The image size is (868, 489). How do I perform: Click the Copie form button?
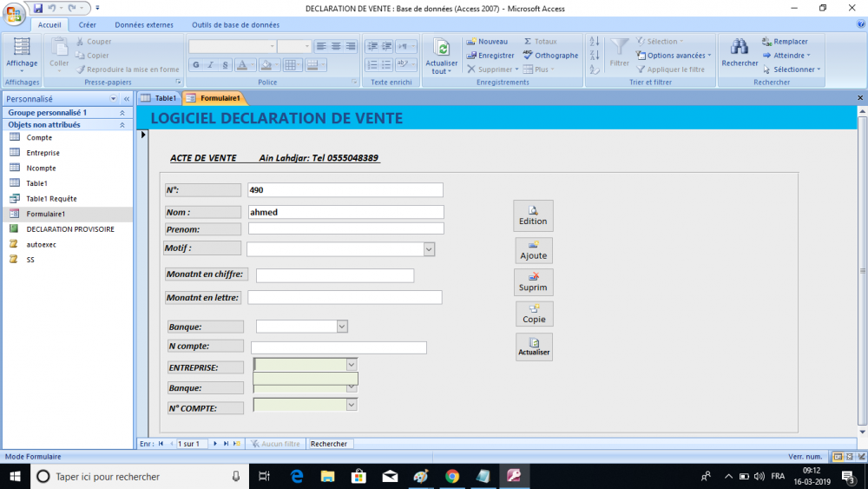pyautogui.click(x=534, y=314)
